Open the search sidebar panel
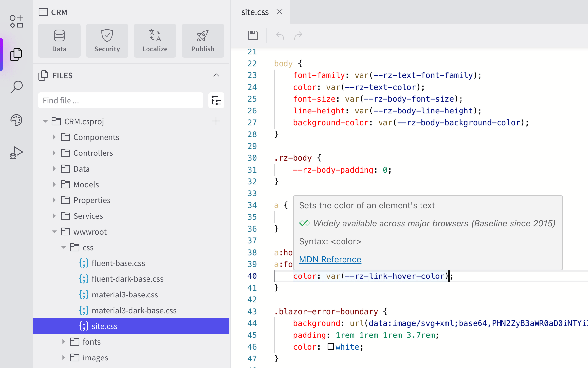 click(16, 87)
